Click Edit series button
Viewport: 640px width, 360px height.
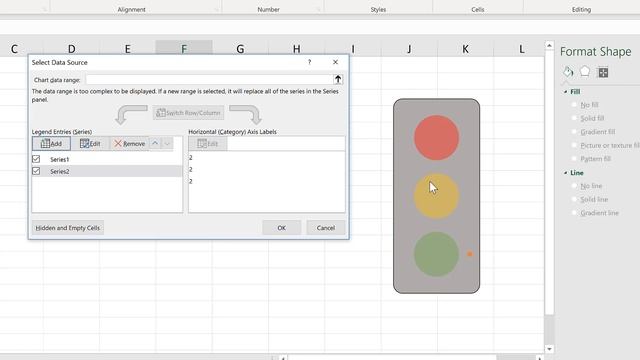[90, 143]
